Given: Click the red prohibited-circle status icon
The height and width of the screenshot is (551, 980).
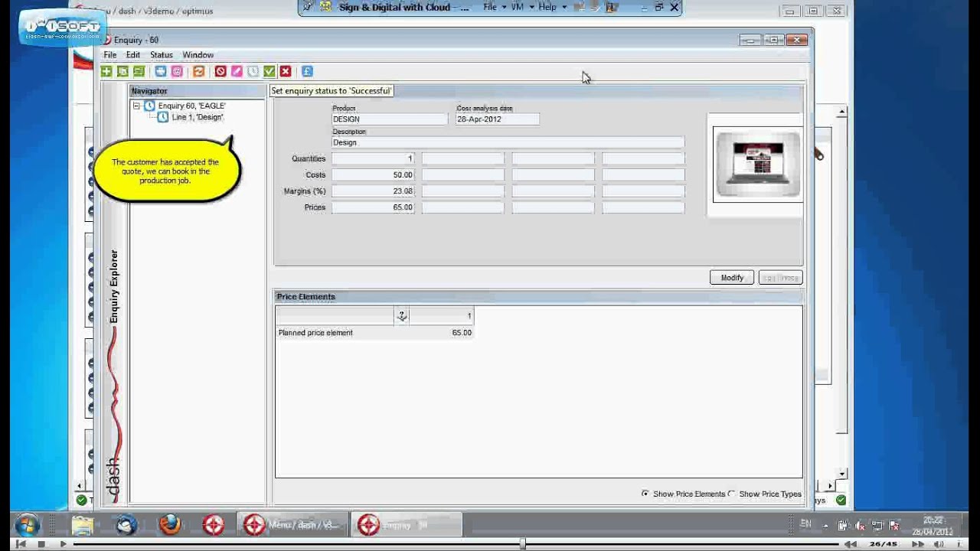Looking at the screenshot, I should (x=220, y=71).
